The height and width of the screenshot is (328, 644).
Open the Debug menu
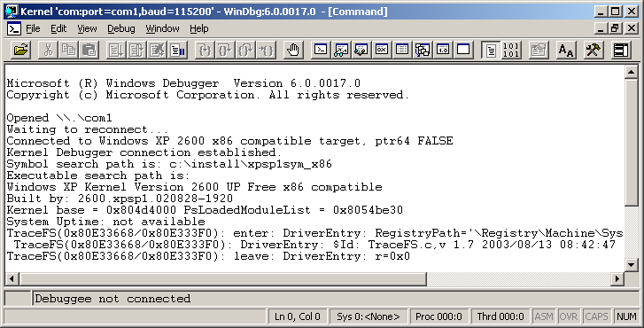click(121, 28)
